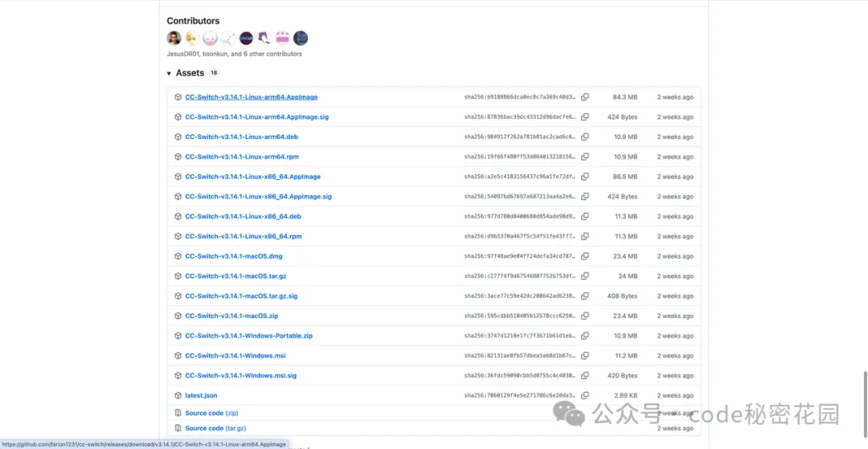Viewport: 868px width, 449px height.
Task: Click the package icon beside Linux-x86_64.rpm
Action: 178,236
